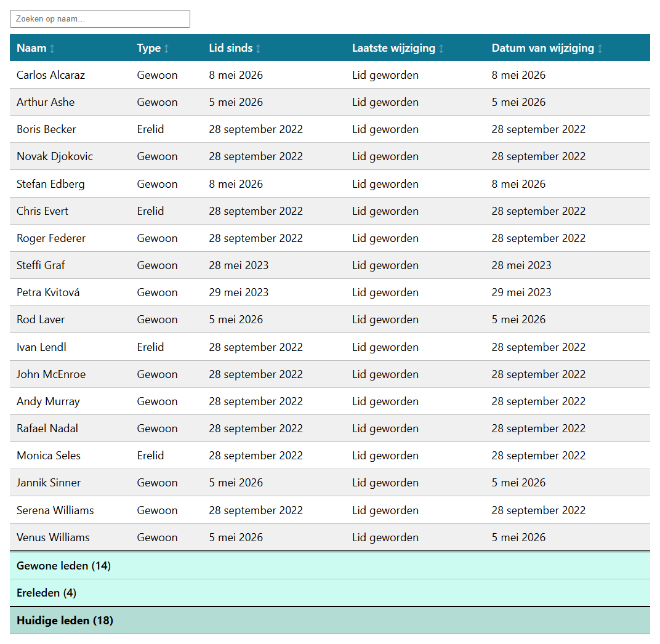Select Roger Federer in the table
660x644 pixels.
tap(51, 238)
